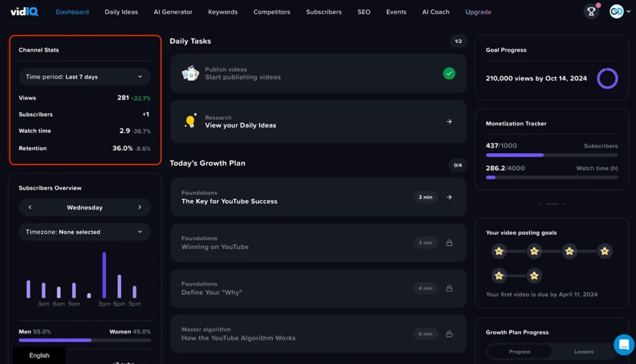Click the lock icon on Winning on YouTube
The image size is (636, 364).
(449, 242)
